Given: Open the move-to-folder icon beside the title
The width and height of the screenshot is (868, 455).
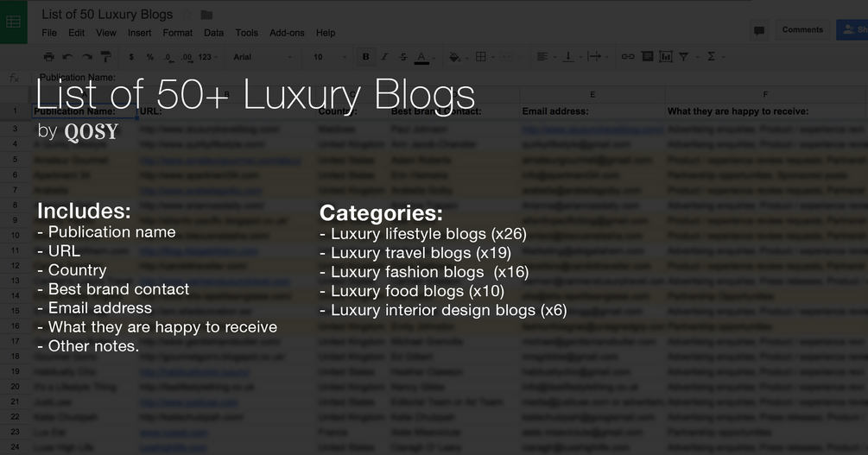Looking at the screenshot, I should [x=206, y=15].
